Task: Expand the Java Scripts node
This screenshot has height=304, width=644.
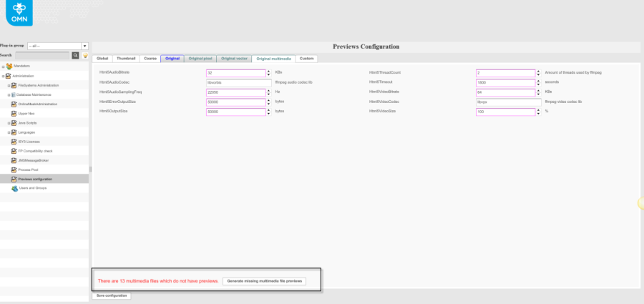Action: click(x=9, y=123)
